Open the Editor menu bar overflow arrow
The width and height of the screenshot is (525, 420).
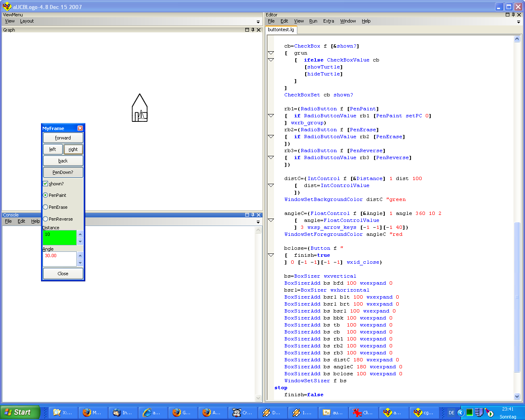click(518, 22)
